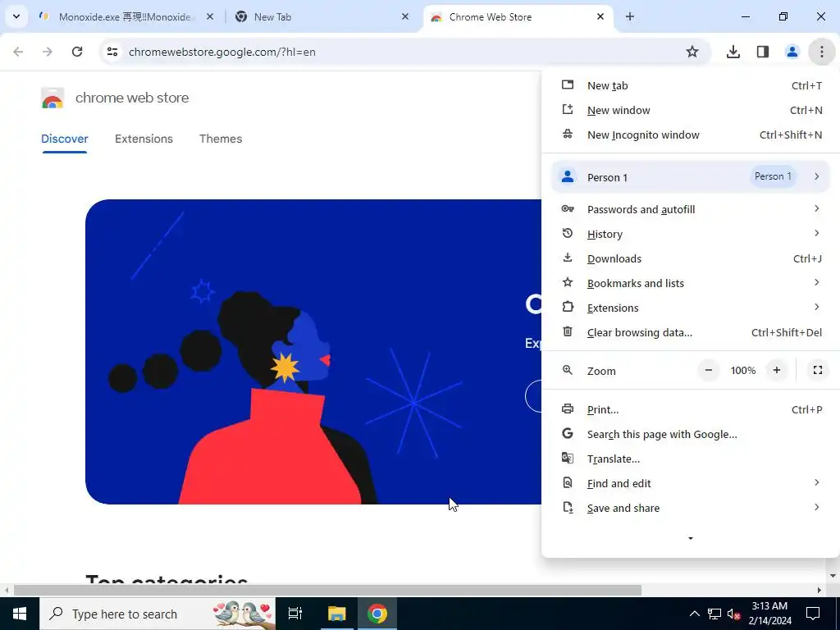Decrease zoom with the minus button
Viewport: 840px width, 630px height.
tap(708, 370)
